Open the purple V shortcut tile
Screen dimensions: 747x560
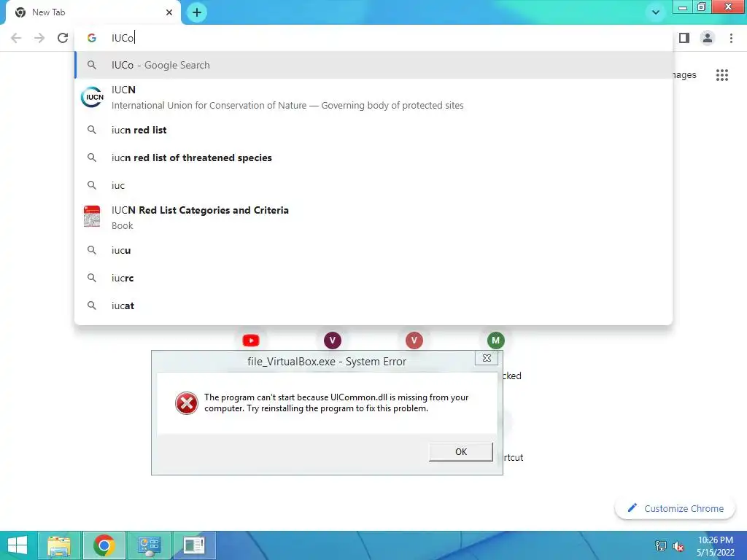(333, 341)
